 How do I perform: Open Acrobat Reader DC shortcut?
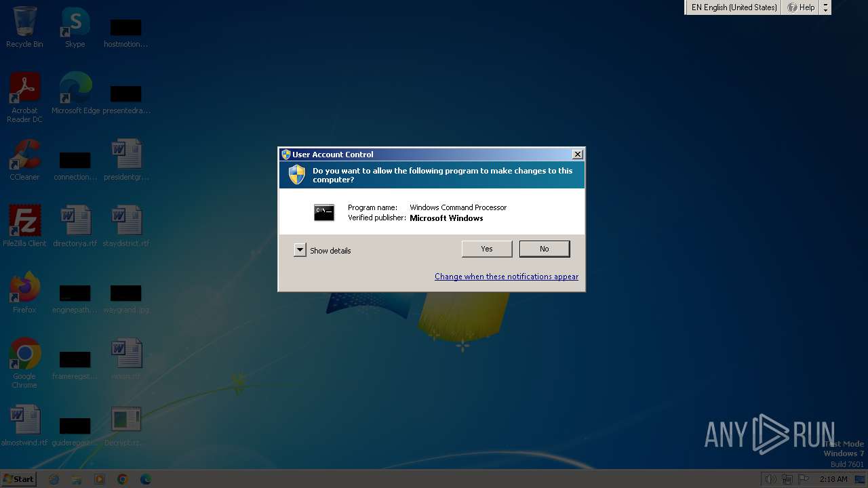tap(24, 97)
